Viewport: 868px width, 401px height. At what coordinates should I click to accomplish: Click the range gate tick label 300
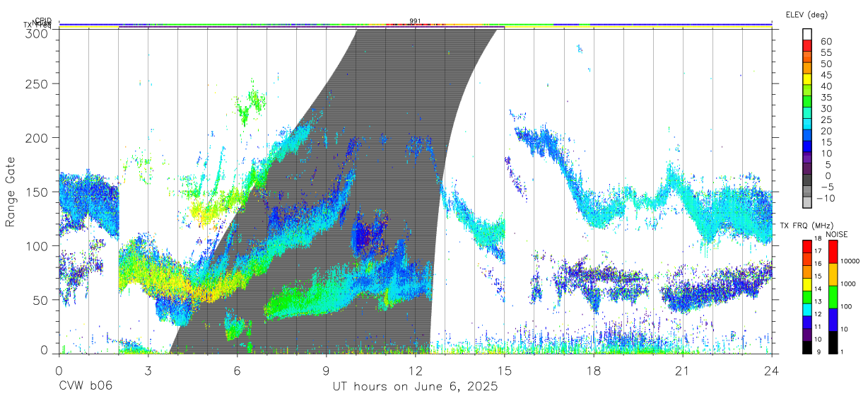coord(37,33)
